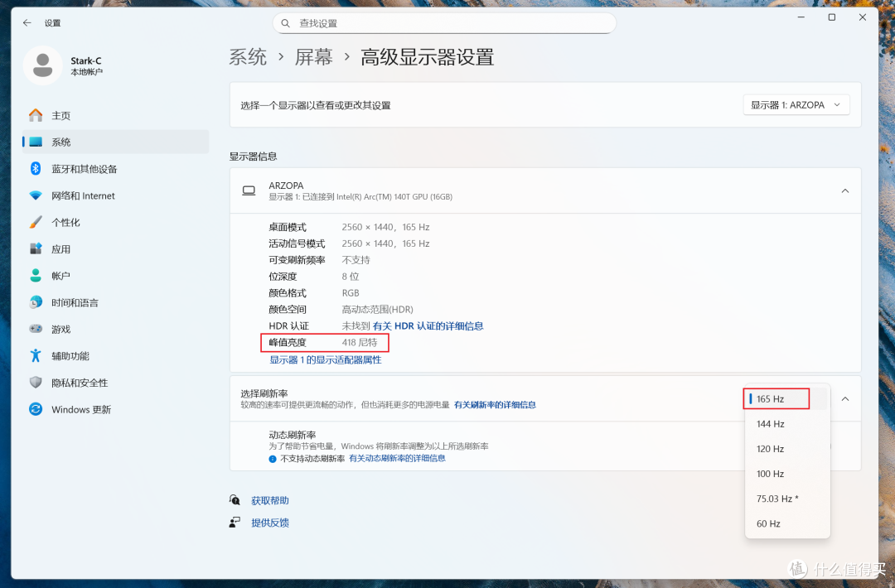This screenshot has width=895, height=588.
Task: Click the search magnifier icon
Action: coord(285,23)
